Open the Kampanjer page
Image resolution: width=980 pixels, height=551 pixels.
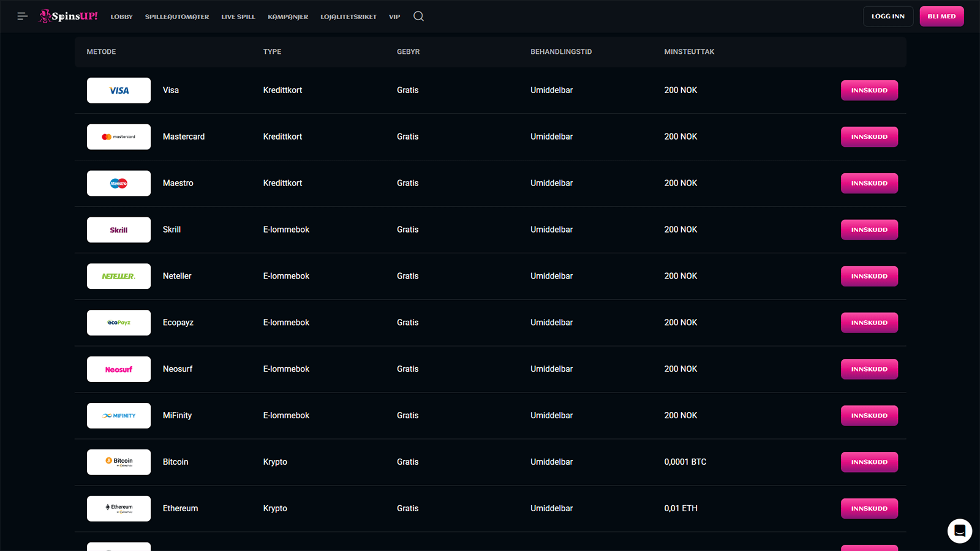click(288, 17)
